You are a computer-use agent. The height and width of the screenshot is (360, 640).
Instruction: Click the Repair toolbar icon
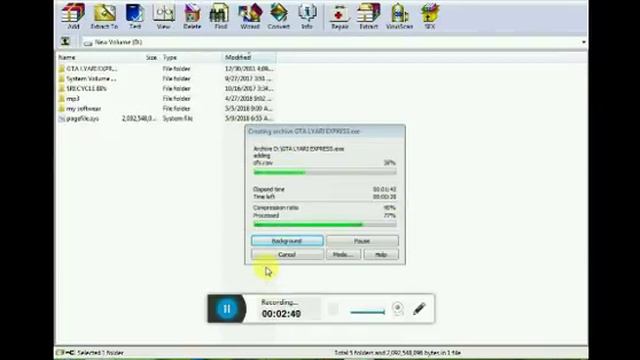pos(340,16)
